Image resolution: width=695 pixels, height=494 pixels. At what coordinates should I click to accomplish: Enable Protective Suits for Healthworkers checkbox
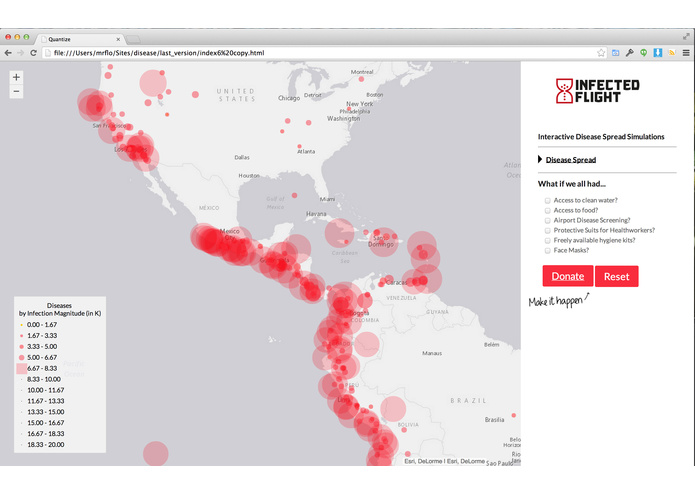point(547,231)
